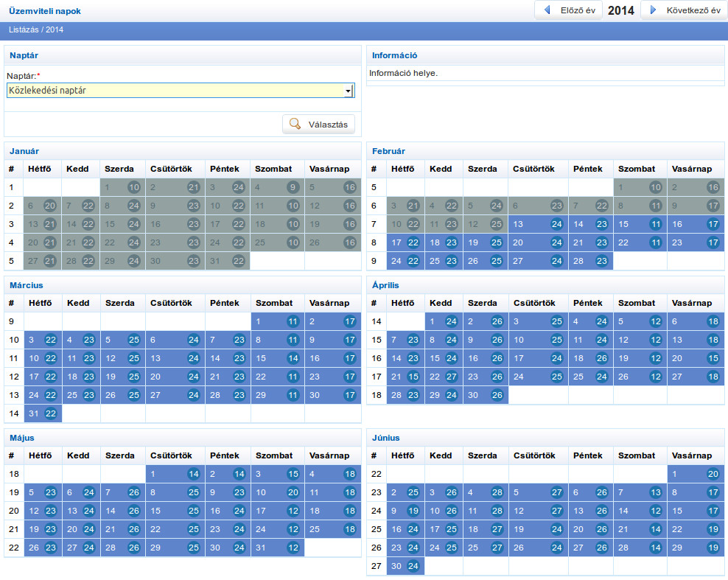Click the Naptár combo box arrow
The image size is (728, 580).
point(349,91)
